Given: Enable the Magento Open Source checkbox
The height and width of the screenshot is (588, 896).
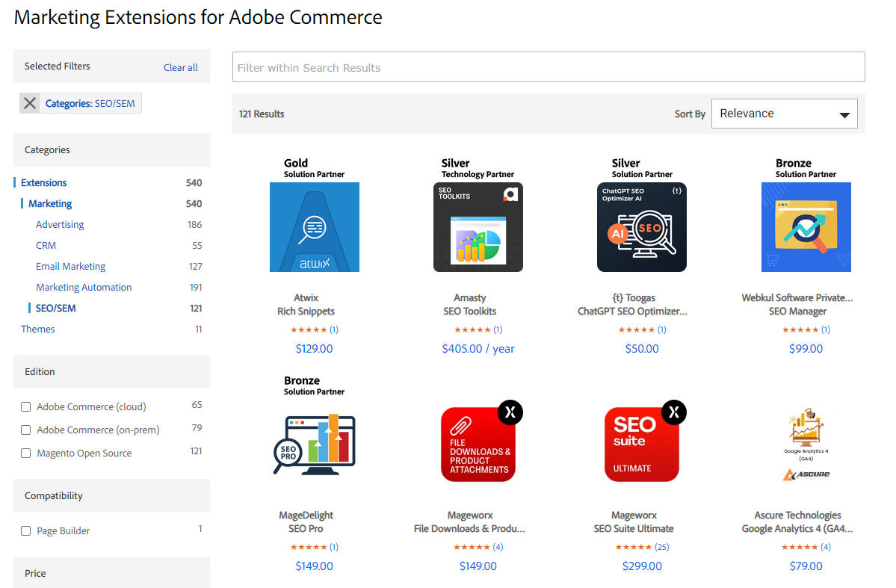Looking at the screenshot, I should click(x=25, y=454).
